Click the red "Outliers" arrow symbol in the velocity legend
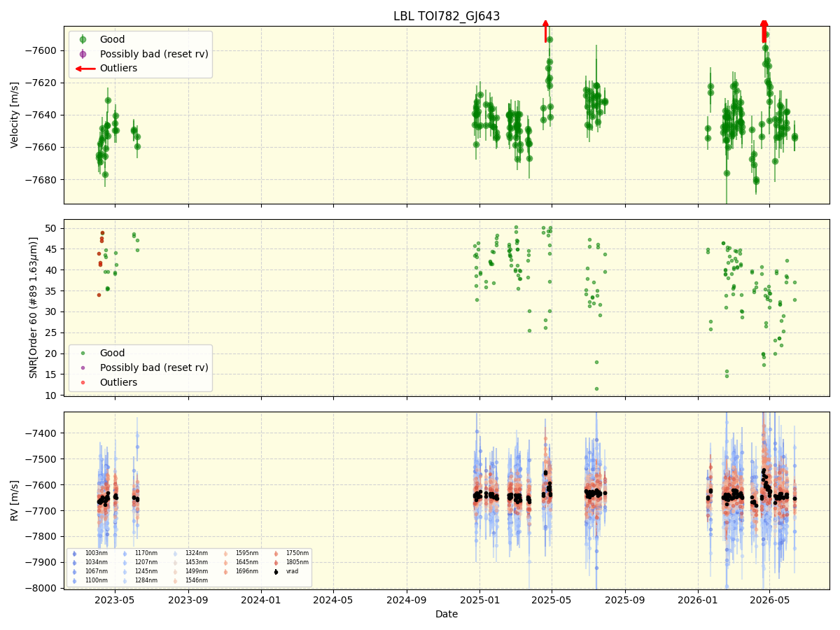Image resolution: width=840 pixels, height=630 pixels. [x=85, y=69]
